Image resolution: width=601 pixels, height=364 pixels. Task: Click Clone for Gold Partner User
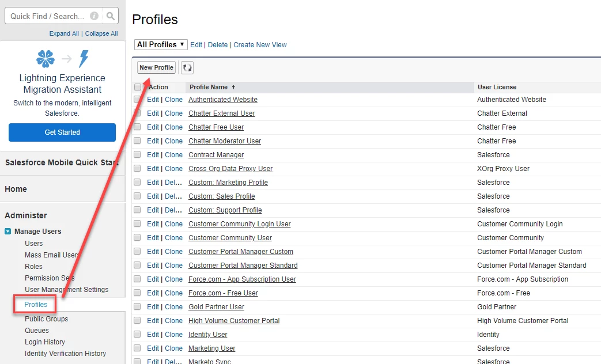point(173,307)
